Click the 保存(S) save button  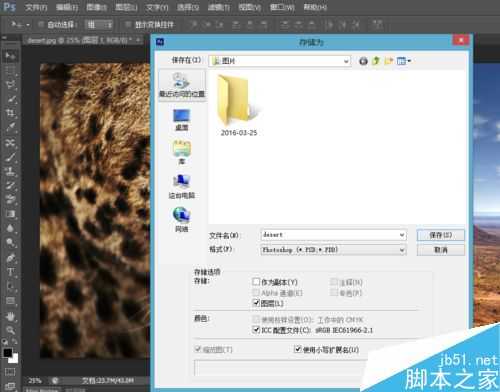tap(441, 235)
